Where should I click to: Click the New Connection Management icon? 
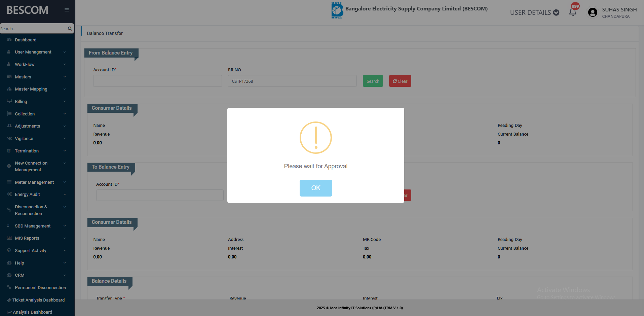click(9, 166)
